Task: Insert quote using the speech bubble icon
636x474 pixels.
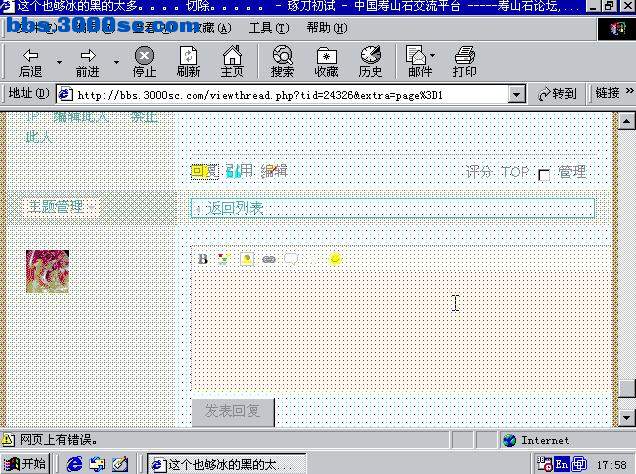Action: tap(291, 259)
